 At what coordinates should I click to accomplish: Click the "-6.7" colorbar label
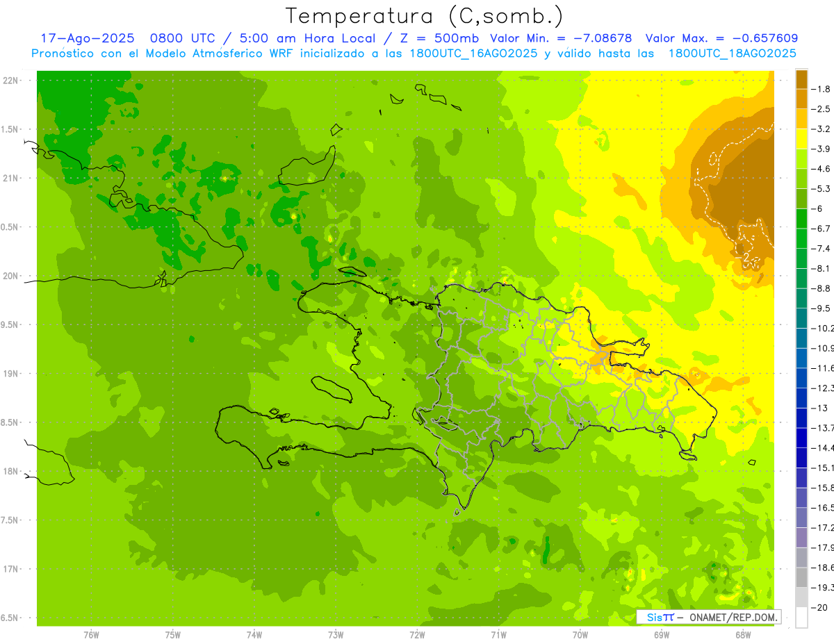(822, 229)
